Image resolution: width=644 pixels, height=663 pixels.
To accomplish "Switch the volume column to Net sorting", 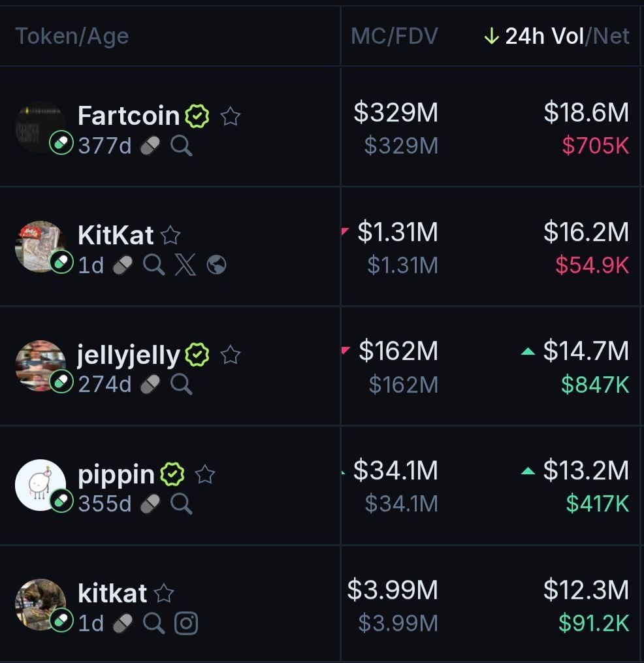I will [x=612, y=37].
